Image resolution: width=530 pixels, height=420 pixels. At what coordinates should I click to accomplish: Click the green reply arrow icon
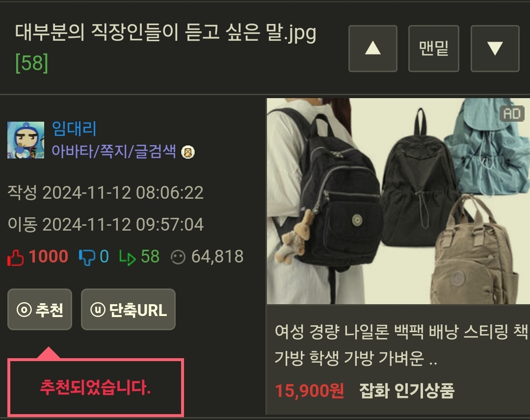point(128,258)
